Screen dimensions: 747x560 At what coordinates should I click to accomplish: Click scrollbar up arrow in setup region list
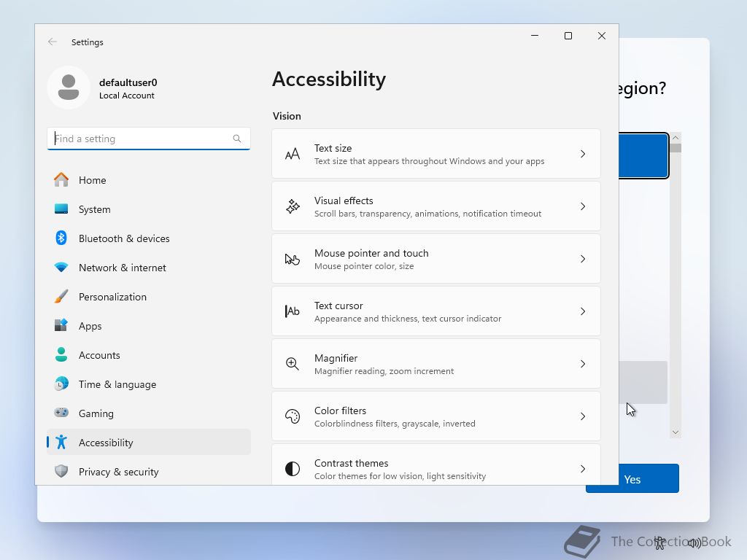[675, 138]
